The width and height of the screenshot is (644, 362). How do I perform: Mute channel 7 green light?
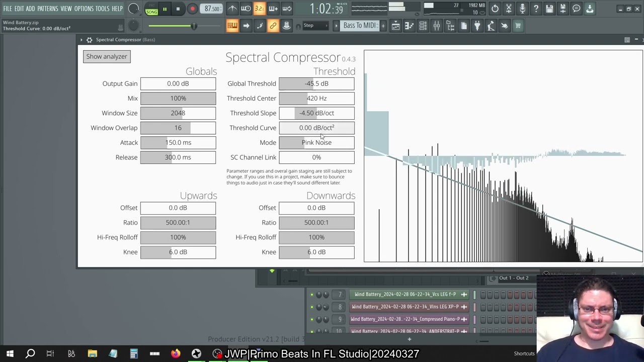point(312,295)
